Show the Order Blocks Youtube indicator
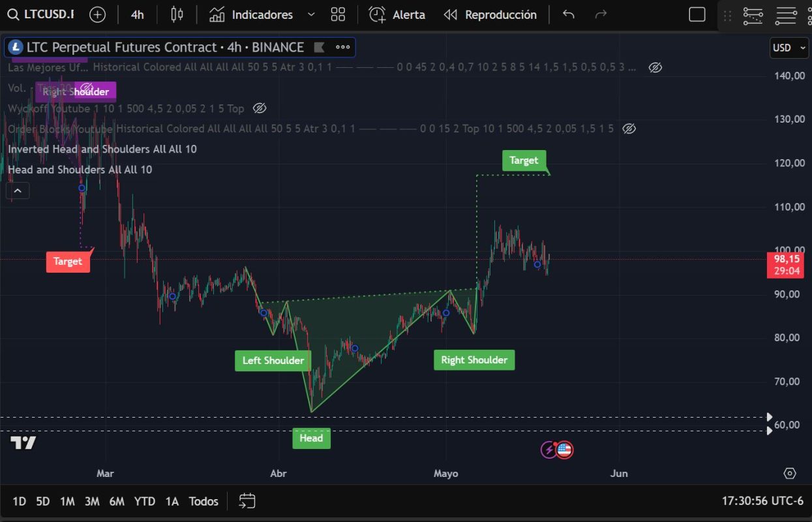This screenshot has height=522, width=812. tap(629, 129)
